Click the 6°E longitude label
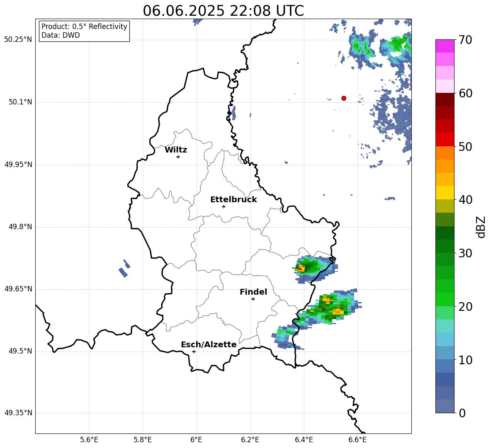 [x=196, y=440]
